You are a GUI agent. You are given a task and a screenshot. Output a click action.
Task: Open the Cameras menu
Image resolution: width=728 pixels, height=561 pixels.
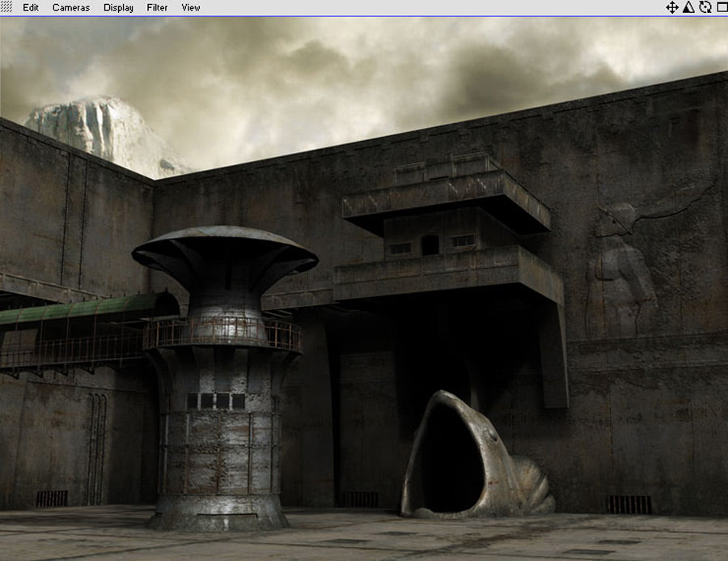[x=71, y=8]
